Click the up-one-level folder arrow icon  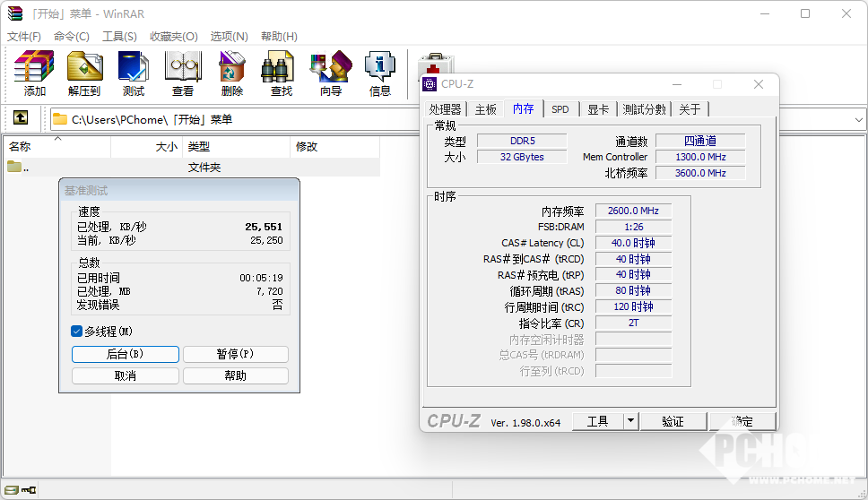point(21,117)
